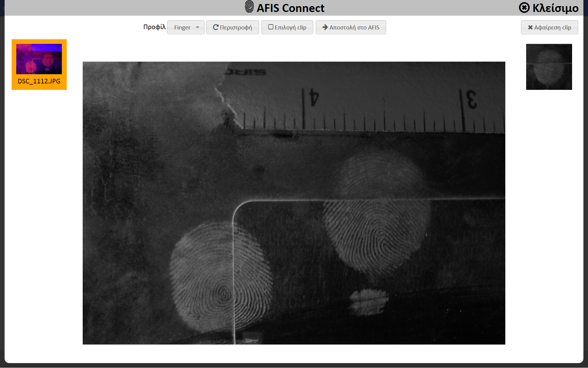Click the AFIS Connect fingerprint logo

coord(249,7)
